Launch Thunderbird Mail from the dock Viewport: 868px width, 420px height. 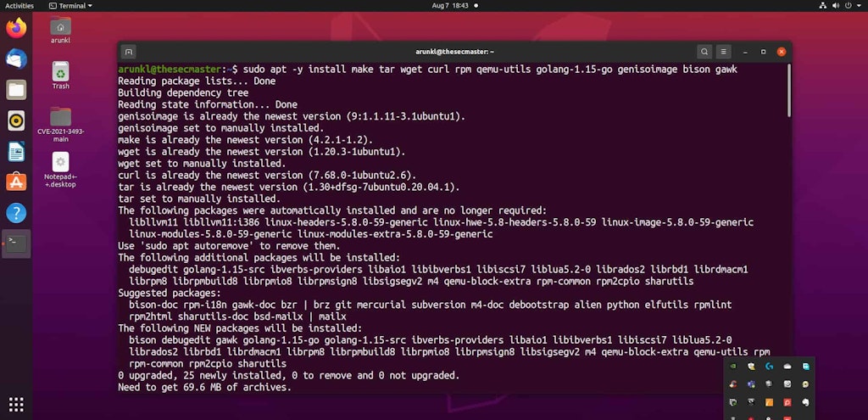(x=16, y=59)
